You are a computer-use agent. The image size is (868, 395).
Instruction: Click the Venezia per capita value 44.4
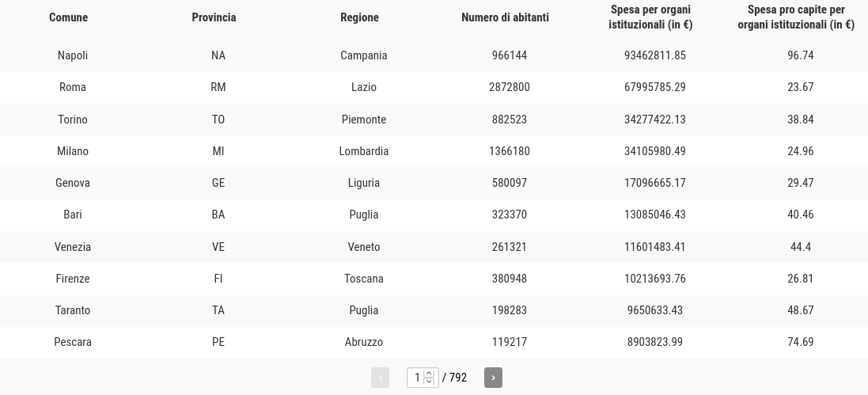[x=801, y=246]
